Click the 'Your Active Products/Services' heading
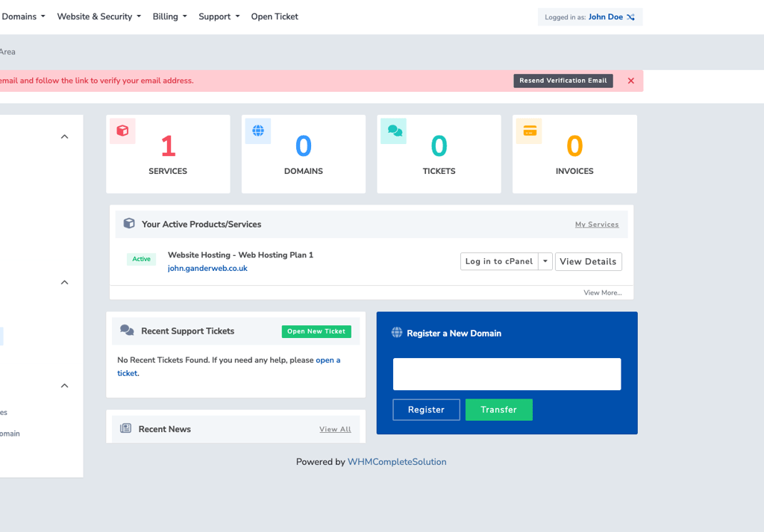This screenshot has height=532, width=764. (201, 224)
